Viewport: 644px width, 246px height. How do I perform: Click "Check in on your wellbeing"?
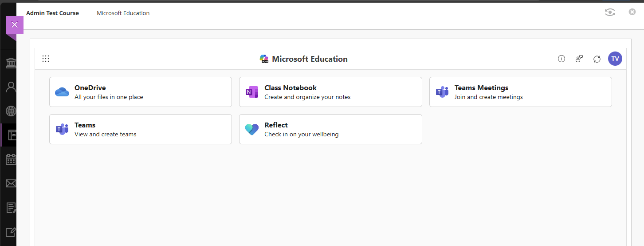click(x=302, y=134)
